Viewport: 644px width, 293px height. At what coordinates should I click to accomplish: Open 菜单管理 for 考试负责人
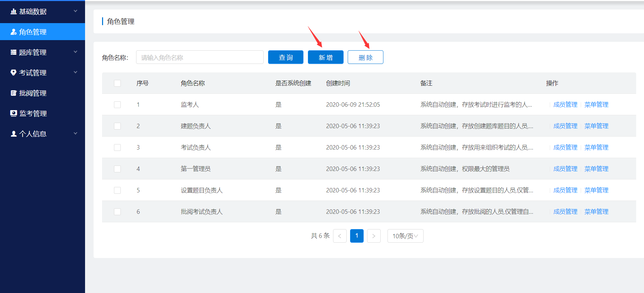coord(596,148)
